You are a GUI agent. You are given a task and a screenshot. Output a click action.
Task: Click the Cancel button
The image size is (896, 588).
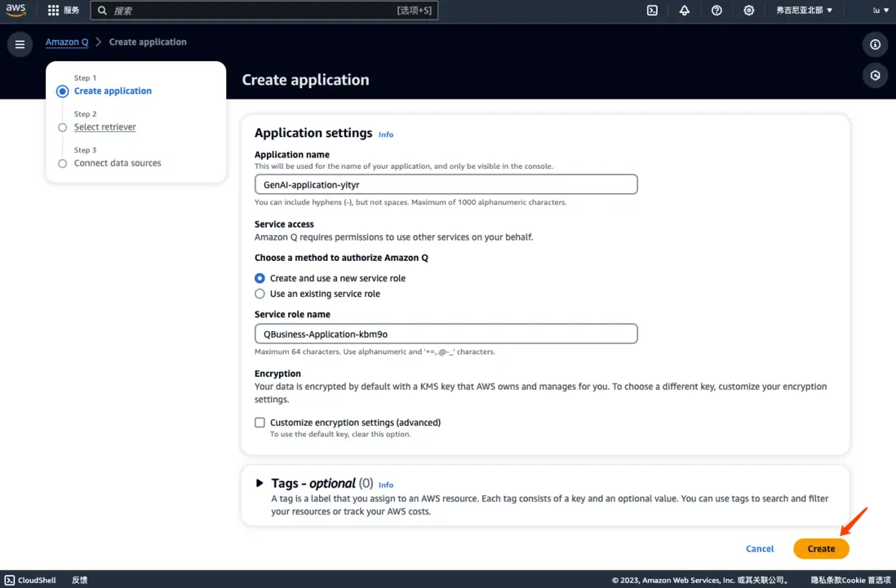pos(760,549)
